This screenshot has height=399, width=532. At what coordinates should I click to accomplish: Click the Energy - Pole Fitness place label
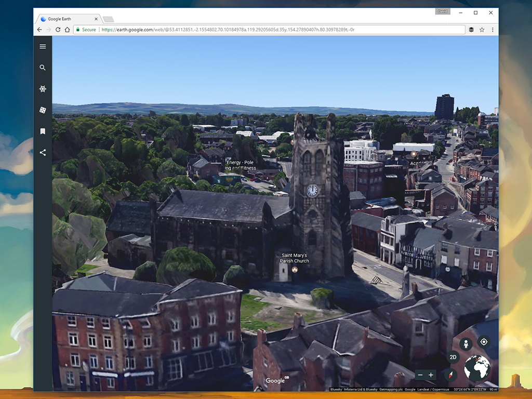point(240,166)
